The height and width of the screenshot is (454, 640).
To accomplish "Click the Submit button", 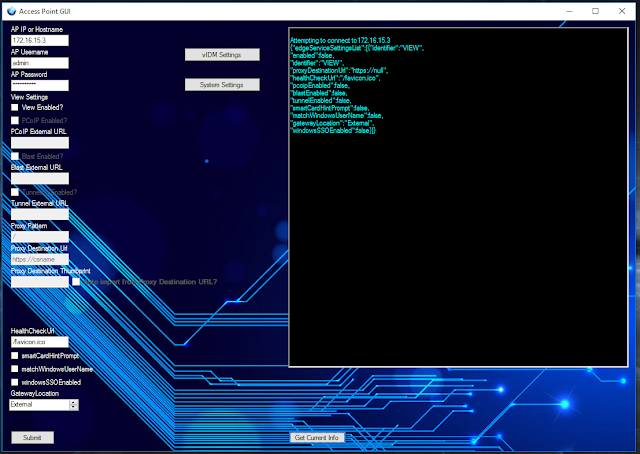I will [x=32, y=437].
